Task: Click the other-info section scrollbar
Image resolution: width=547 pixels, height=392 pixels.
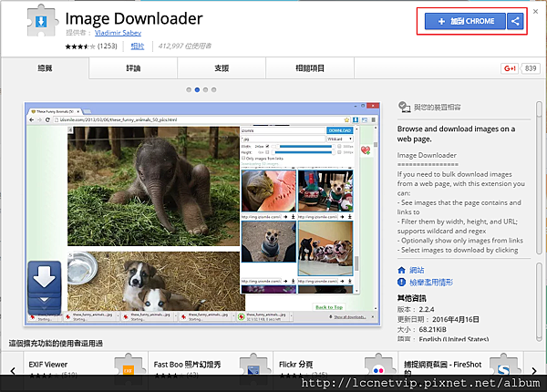Action: pos(539,303)
